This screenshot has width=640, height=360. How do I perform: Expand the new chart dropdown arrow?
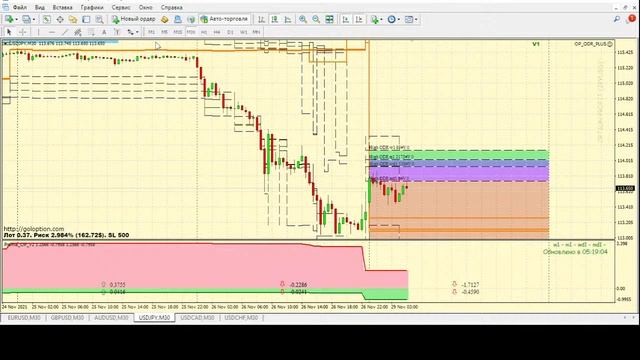[16, 19]
